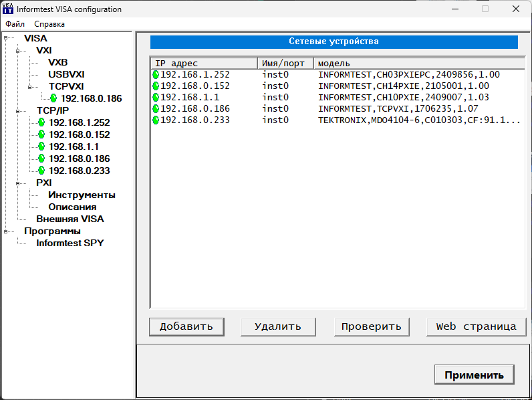Collapse the TCP/IP tree branch
Image resolution: width=532 pixels, height=400 pixels.
(17, 111)
